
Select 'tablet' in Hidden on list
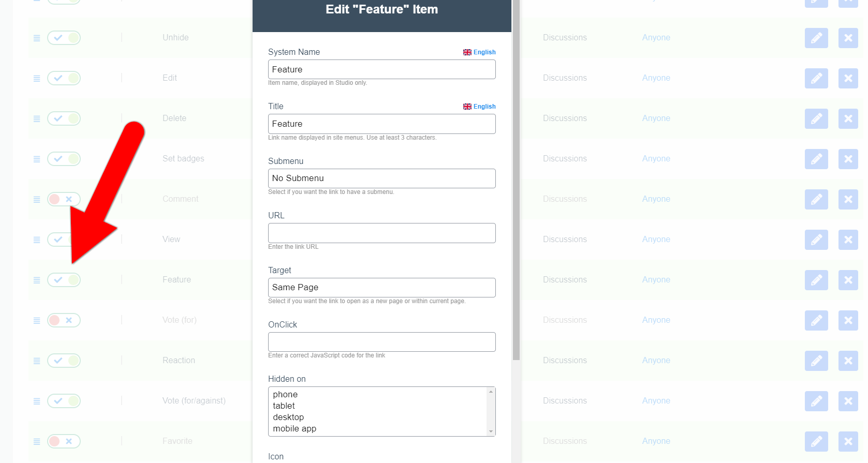pos(284,406)
